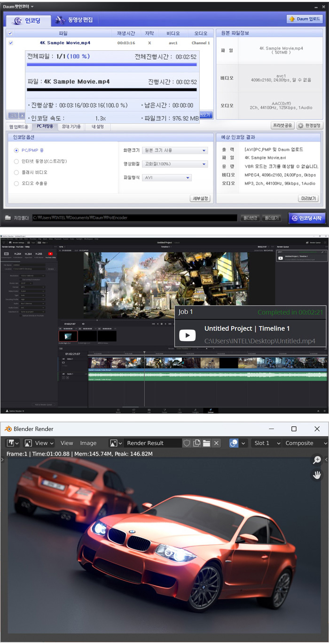
Task: Open the Blender editor type selector
Action: tap(13, 443)
